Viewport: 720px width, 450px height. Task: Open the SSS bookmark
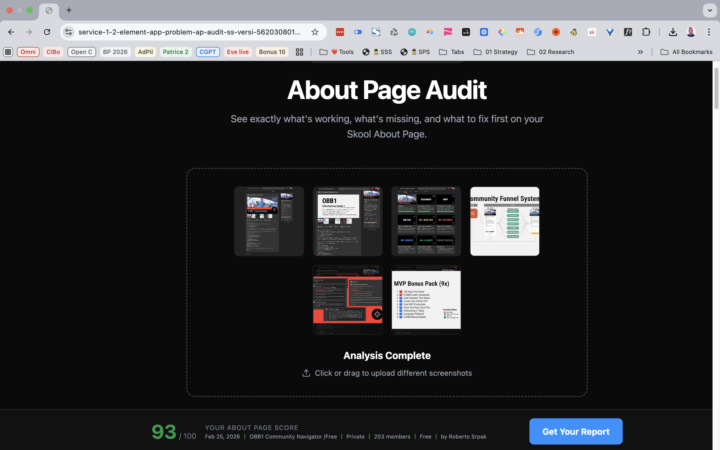(x=377, y=52)
